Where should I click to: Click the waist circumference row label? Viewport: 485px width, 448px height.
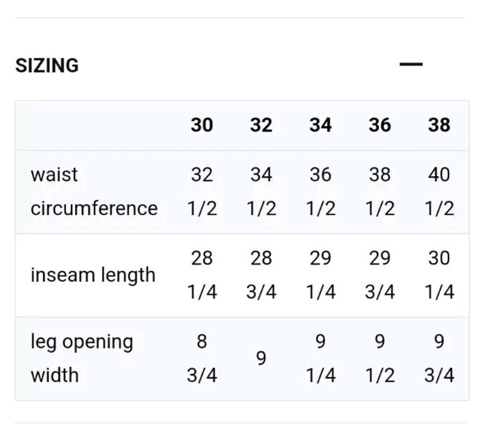click(x=94, y=191)
